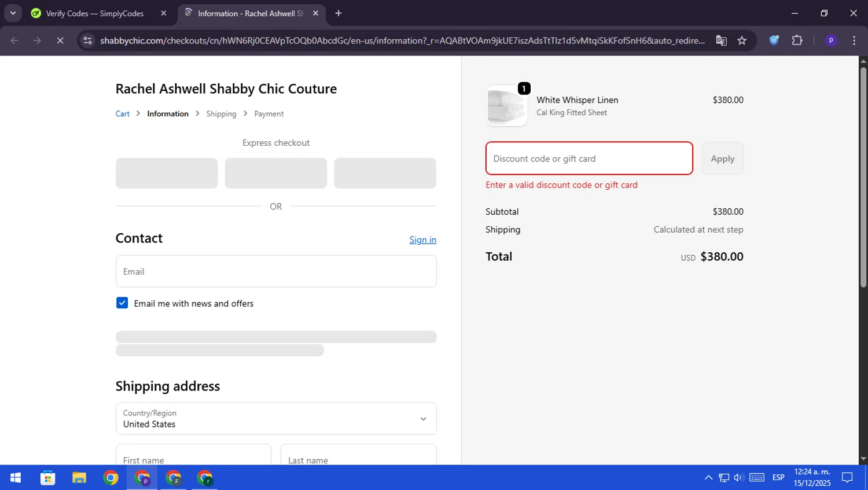Open the volume tray icon
Screen dimensions: 868x490
click(739, 478)
